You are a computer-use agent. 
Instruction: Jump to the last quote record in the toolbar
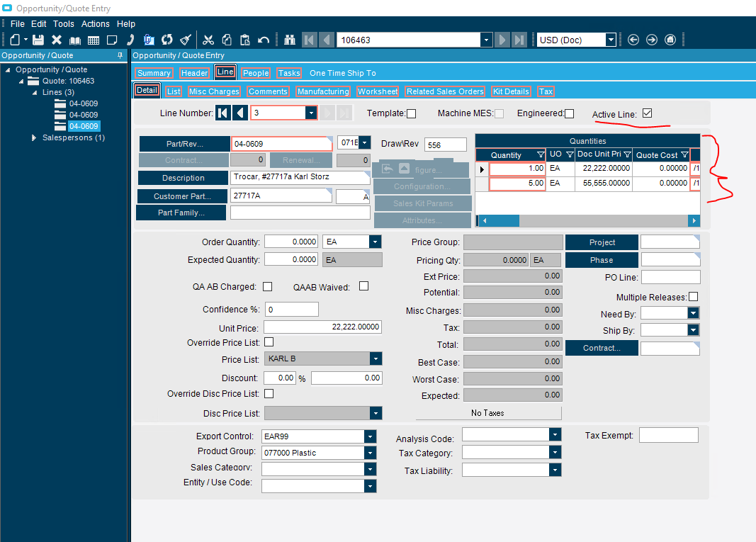pos(519,40)
